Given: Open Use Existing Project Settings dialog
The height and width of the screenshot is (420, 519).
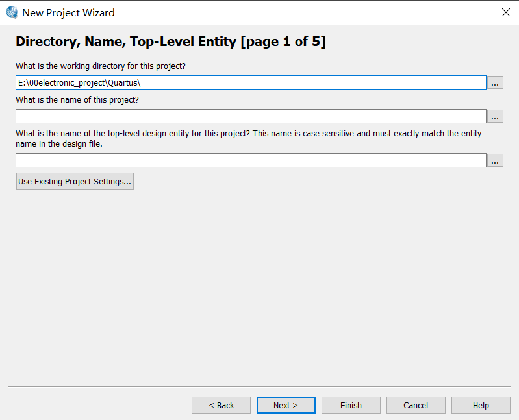Looking at the screenshot, I should point(75,182).
